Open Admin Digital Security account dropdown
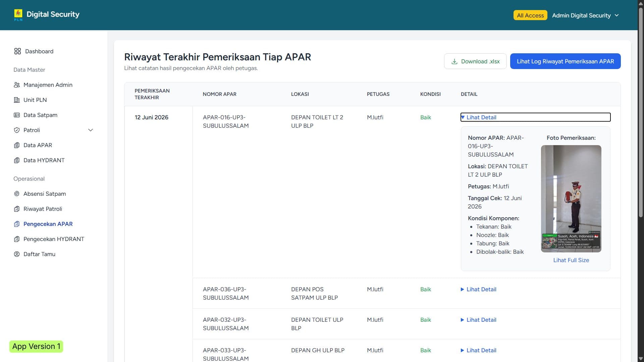Viewport: 644px width, 362px height. [585, 15]
